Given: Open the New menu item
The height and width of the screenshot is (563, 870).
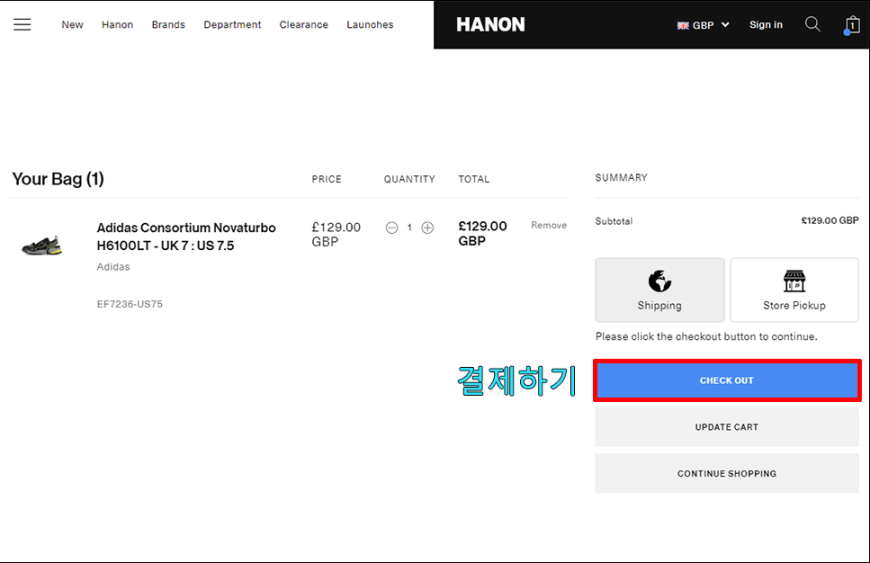Looking at the screenshot, I should tap(72, 24).
